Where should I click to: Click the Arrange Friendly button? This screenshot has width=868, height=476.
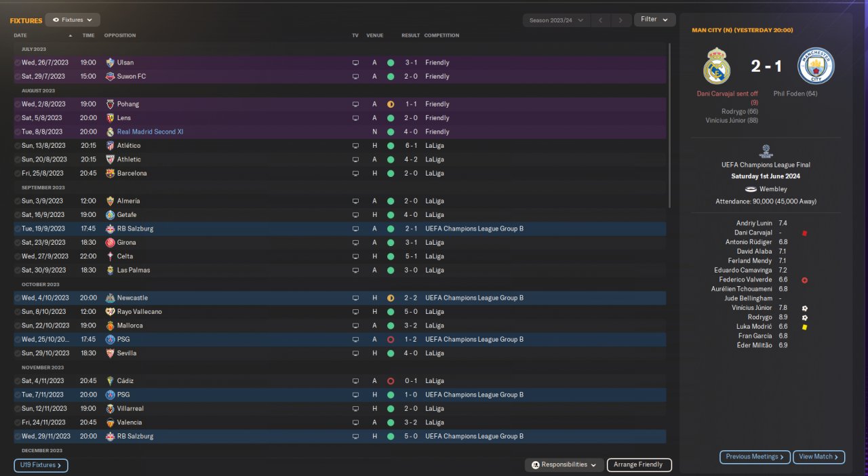639,465
